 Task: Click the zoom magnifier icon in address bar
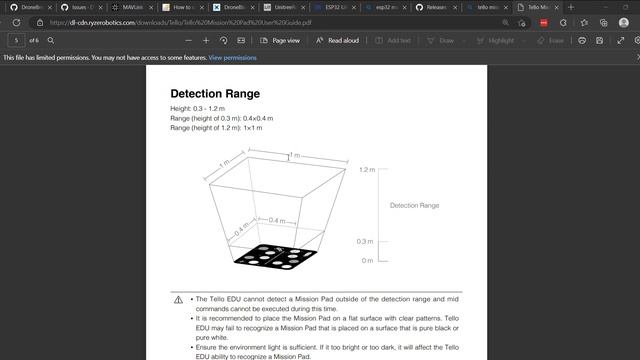pos(505,23)
